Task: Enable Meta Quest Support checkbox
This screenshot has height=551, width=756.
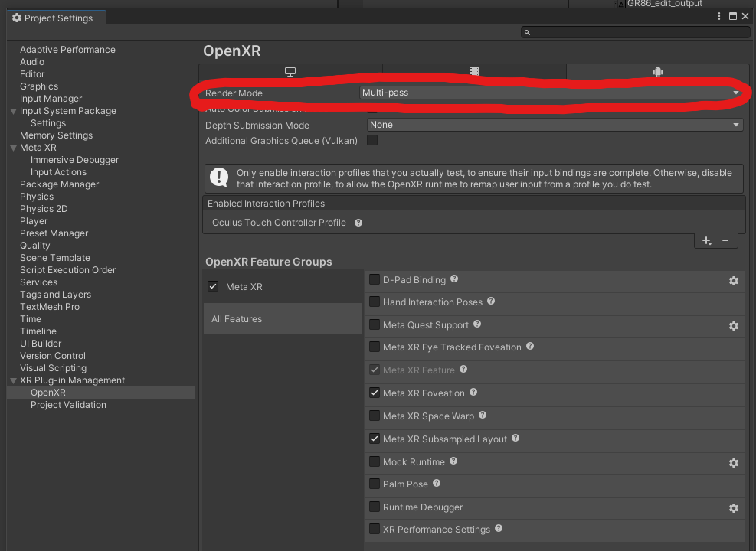Action: [x=374, y=324]
